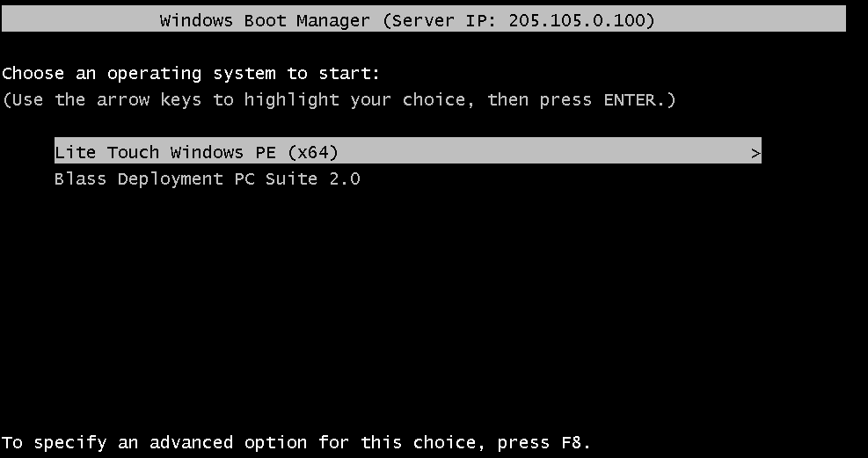
Task: Click the arrow keys instruction line
Action: point(339,100)
